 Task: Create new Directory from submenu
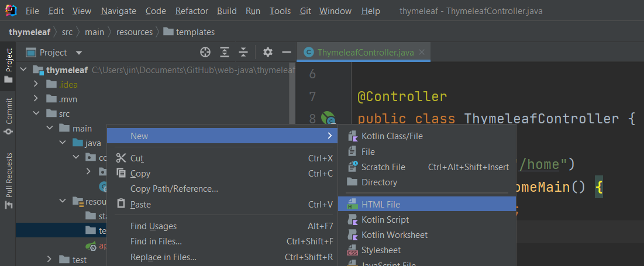[x=427, y=182]
